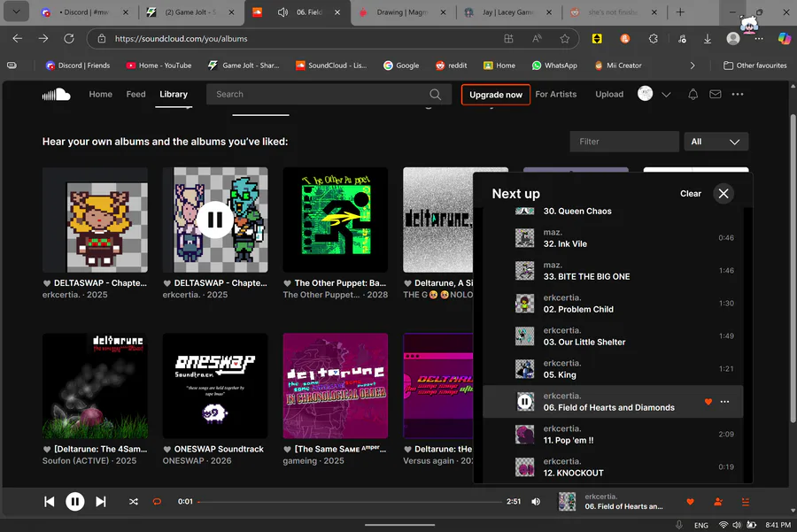Click the search magnifier icon
797x532 pixels.
pyautogui.click(x=435, y=94)
